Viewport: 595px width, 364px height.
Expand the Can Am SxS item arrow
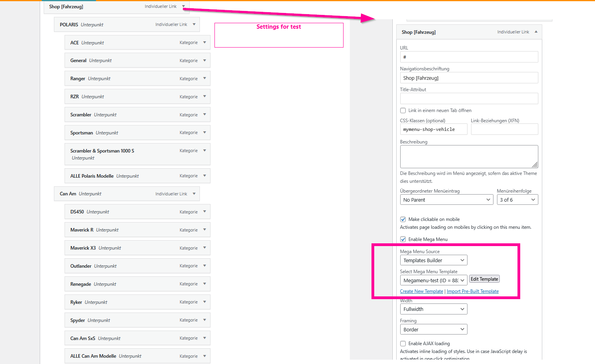pos(205,338)
